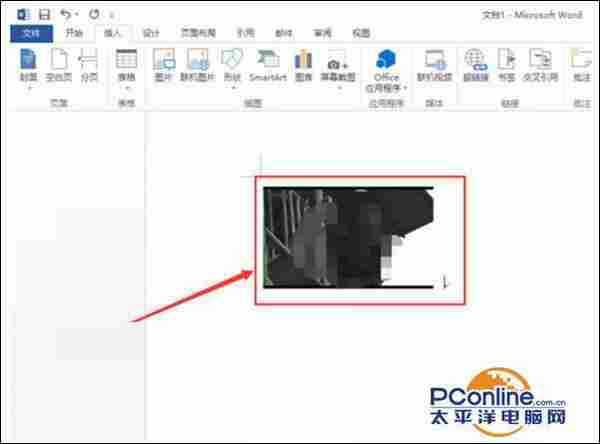
Task: Switch to the 设计 (Design) tab
Action: 151,33
